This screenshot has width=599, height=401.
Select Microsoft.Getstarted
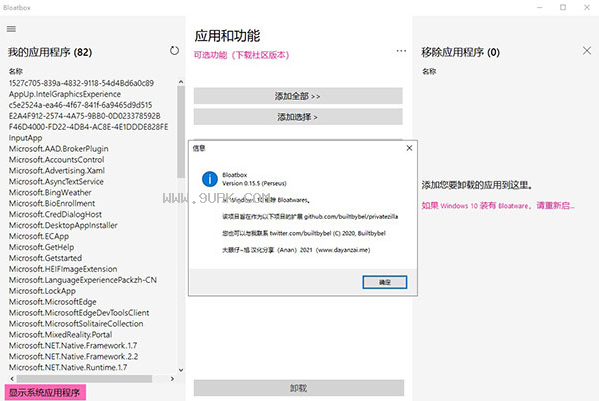click(45, 258)
